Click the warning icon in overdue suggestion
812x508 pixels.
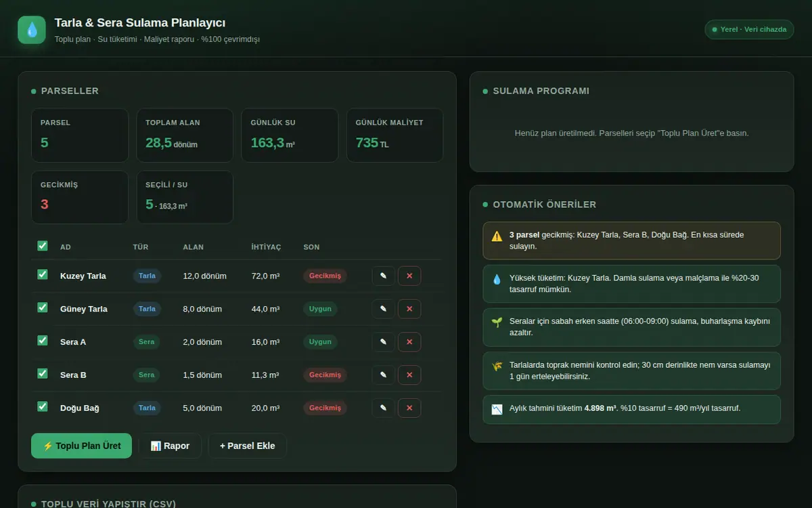coord(497,236)
